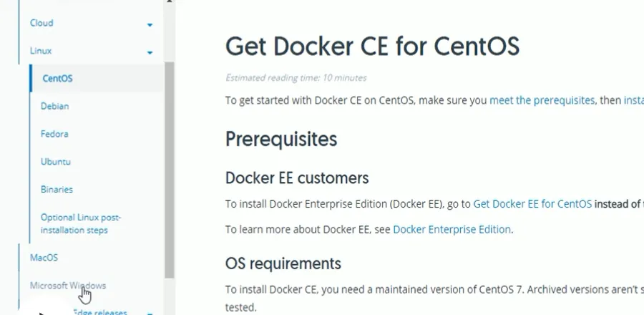Expand the Cloud section caret
Viewport: 644px width, 315px height.
click(x=150, y=25)
